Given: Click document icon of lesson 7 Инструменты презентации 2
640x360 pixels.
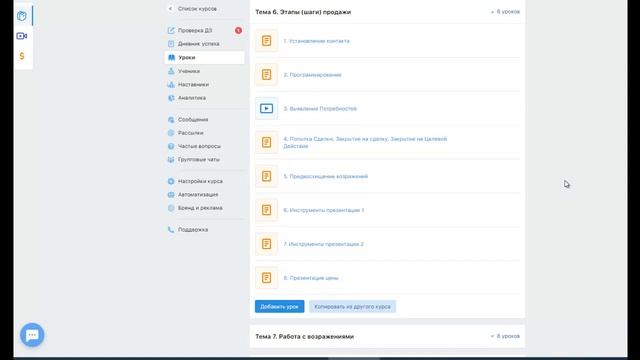Looking at the screenshot, I should click(x=267, y=244).
